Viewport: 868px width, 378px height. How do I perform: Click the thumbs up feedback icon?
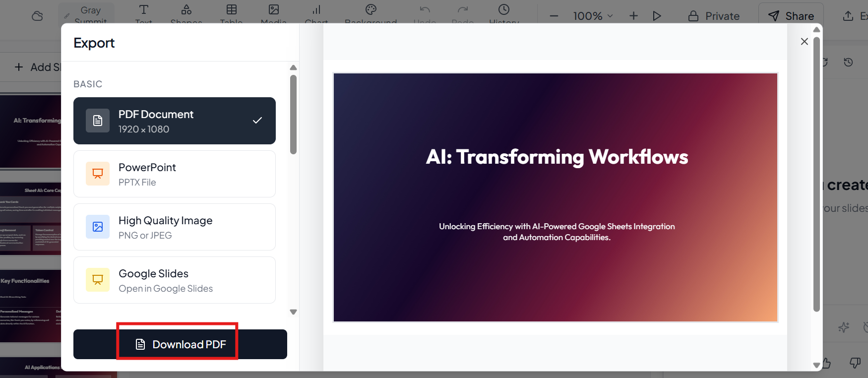pyautogui.click(x=827, y=363)
